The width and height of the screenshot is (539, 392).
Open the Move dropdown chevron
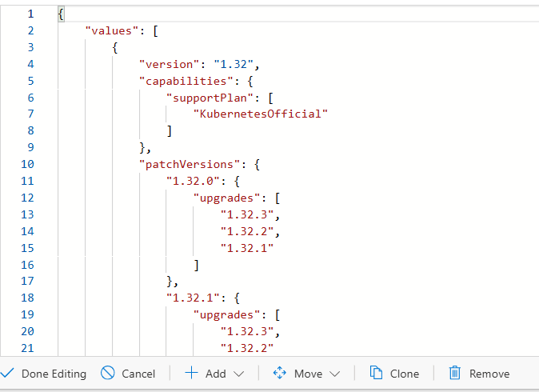pos(334,374)
